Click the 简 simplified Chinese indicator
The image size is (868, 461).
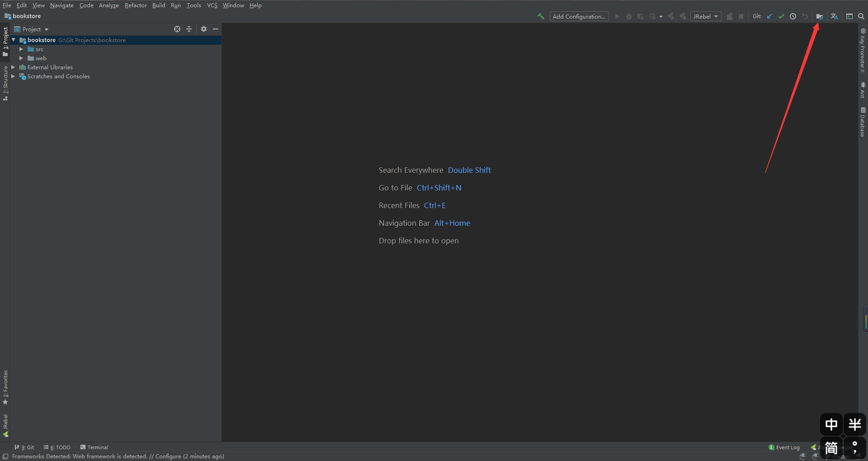tap(831, 448)
